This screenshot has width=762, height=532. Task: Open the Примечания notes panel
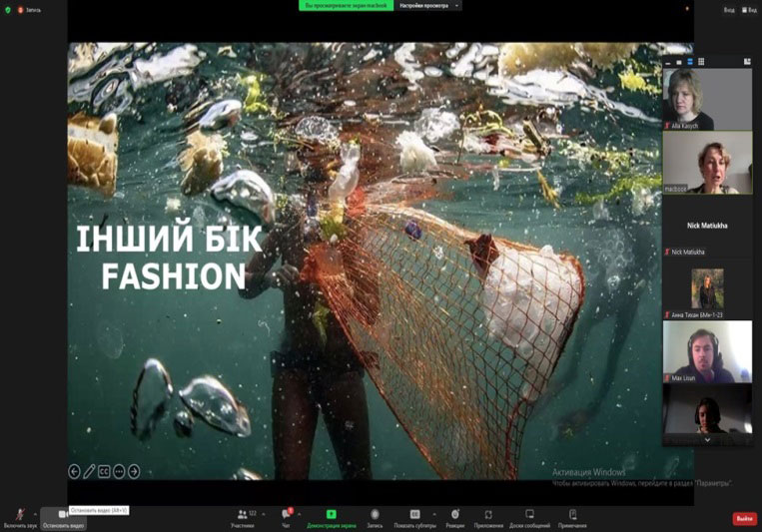pos(572,519)
